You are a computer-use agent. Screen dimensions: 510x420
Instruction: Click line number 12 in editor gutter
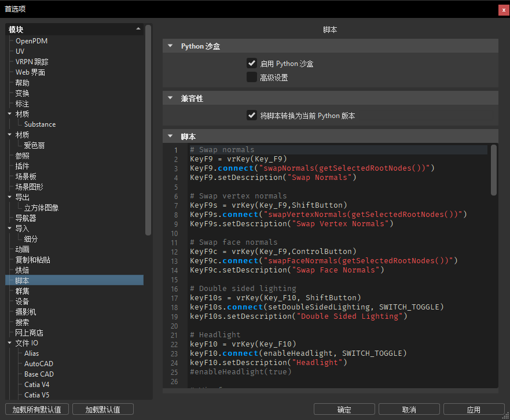(174, 252)
